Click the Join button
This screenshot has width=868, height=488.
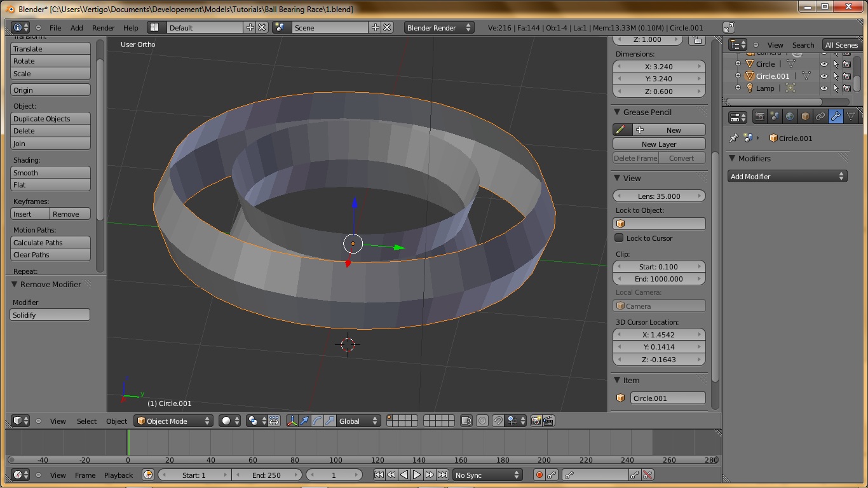tap(51, 144)
